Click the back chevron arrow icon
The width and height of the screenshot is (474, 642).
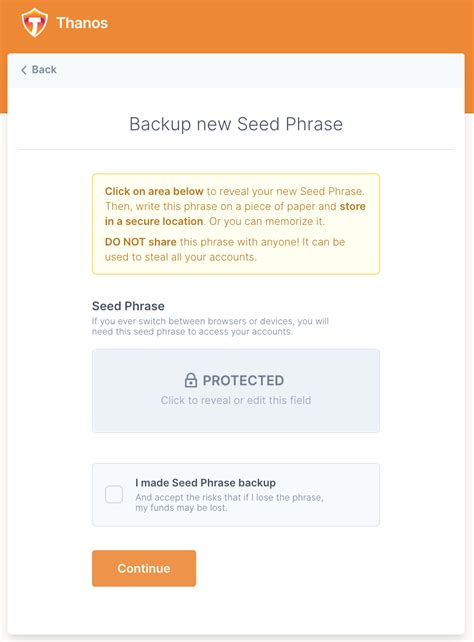tap(24, 70)
